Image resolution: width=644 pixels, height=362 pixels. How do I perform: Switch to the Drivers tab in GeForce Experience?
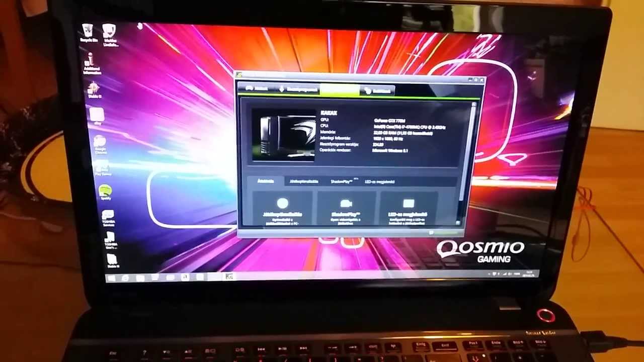[x=298, y=89]
